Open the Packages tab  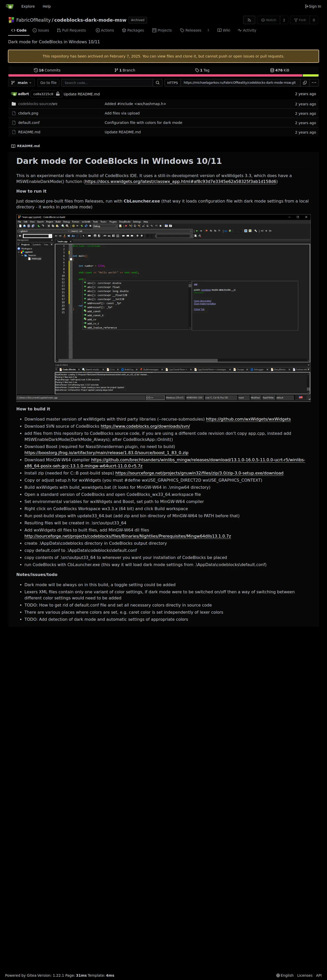[133, 31]
